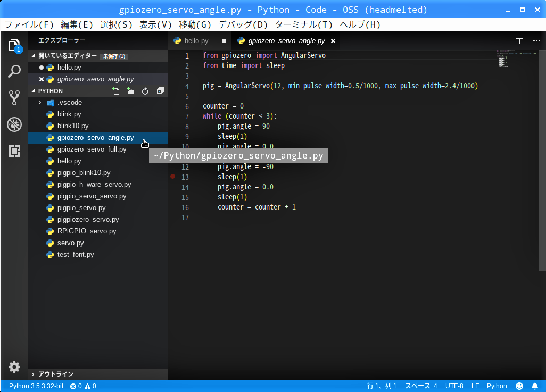Open pigpio_servo.py file

click(x=97, y=208)
